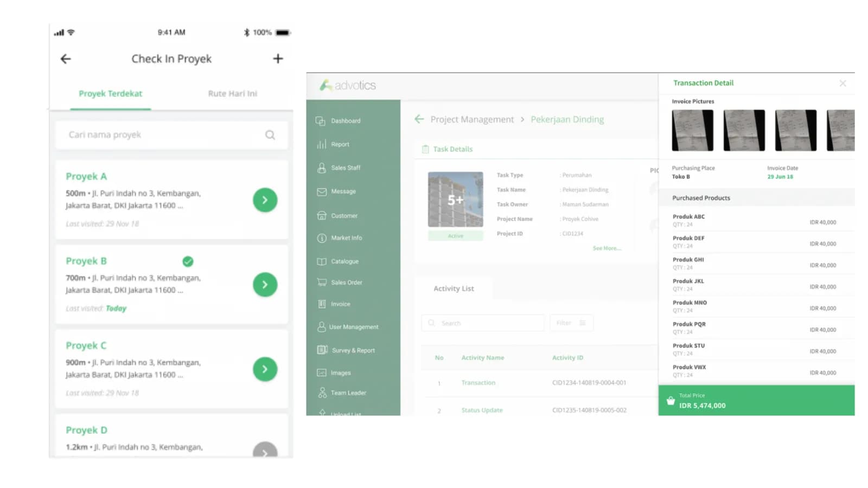This screenshot has width=868, height=488.
Task: Open Proyek C with green arrow
Action: 265,369
